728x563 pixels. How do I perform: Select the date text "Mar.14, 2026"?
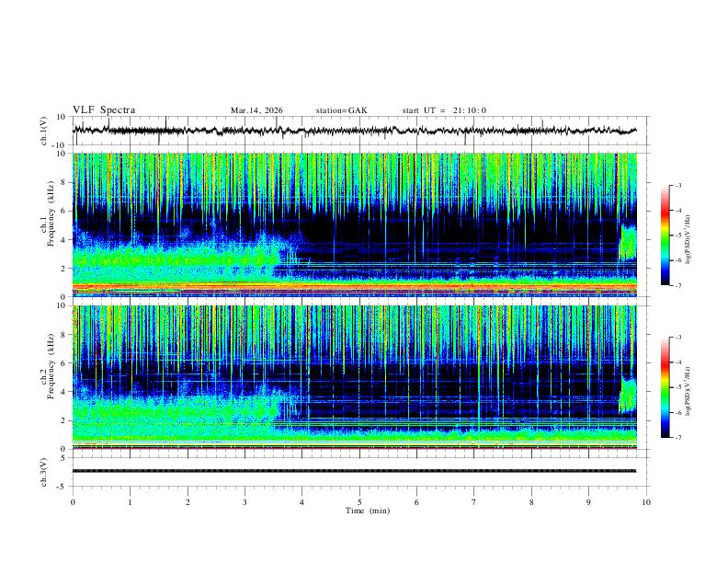coord(256,110)
